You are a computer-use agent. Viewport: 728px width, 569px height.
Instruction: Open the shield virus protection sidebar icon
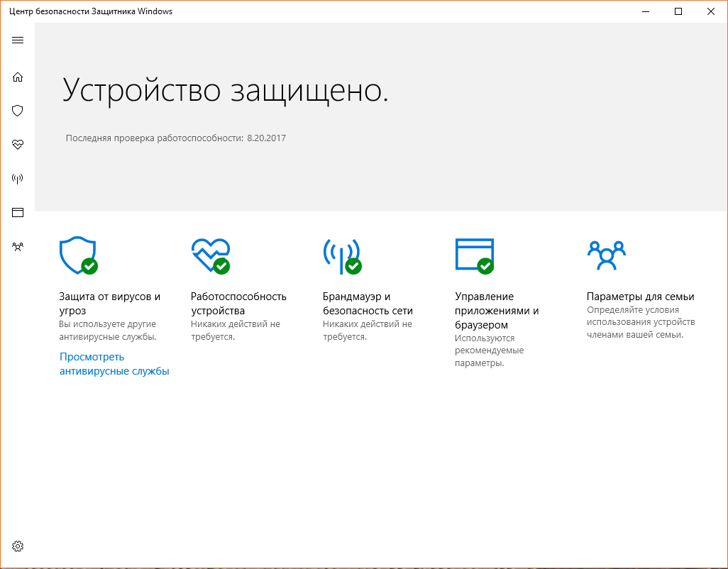tap(18, 111)
